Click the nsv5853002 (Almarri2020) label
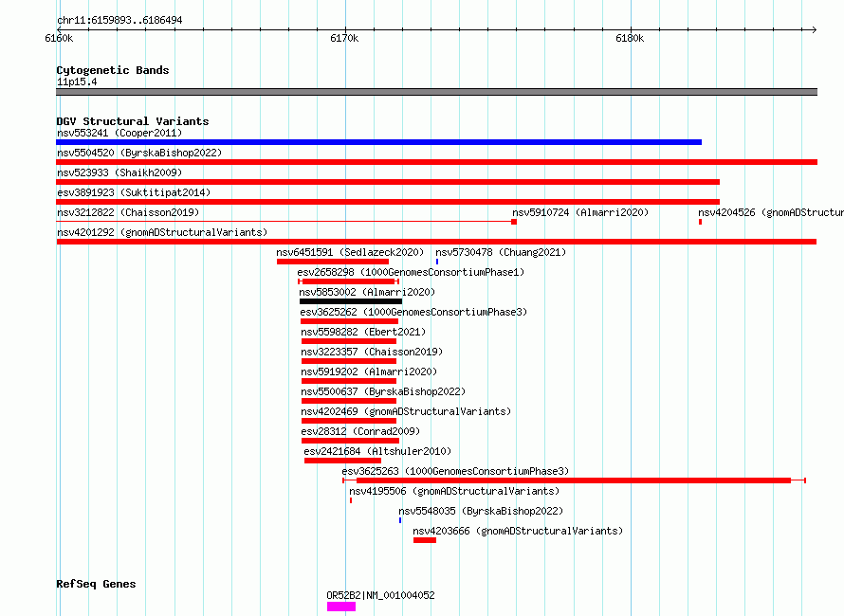 [367, 292]
